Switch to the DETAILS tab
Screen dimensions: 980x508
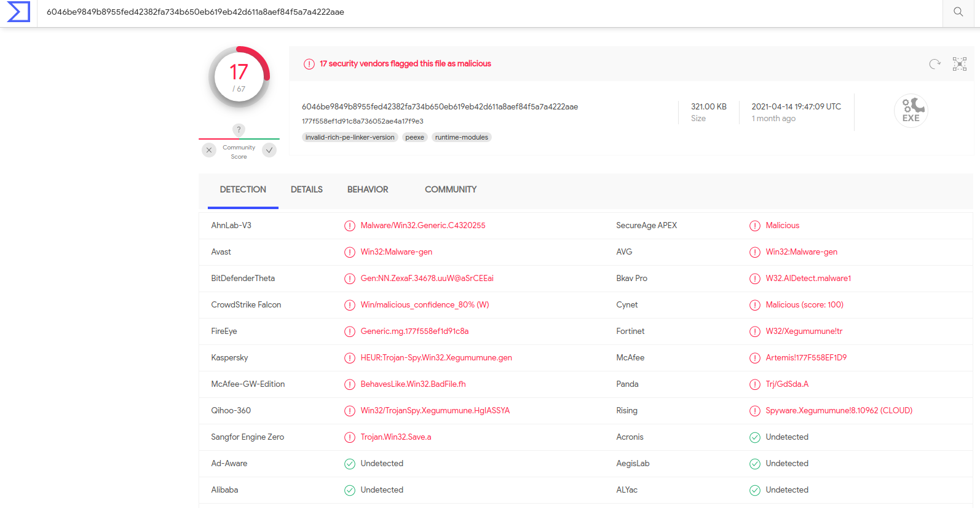point(306,189)
